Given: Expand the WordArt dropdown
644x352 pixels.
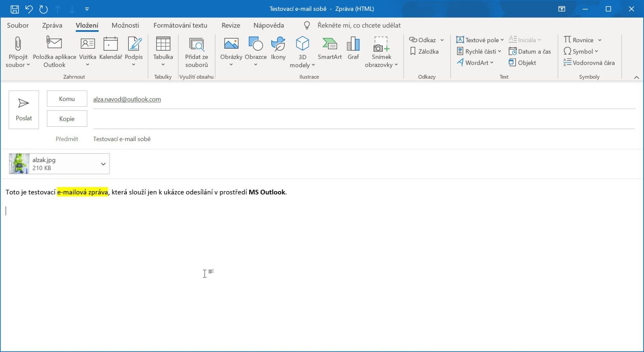Looking at the screenshot, I should tap(491, 63).
